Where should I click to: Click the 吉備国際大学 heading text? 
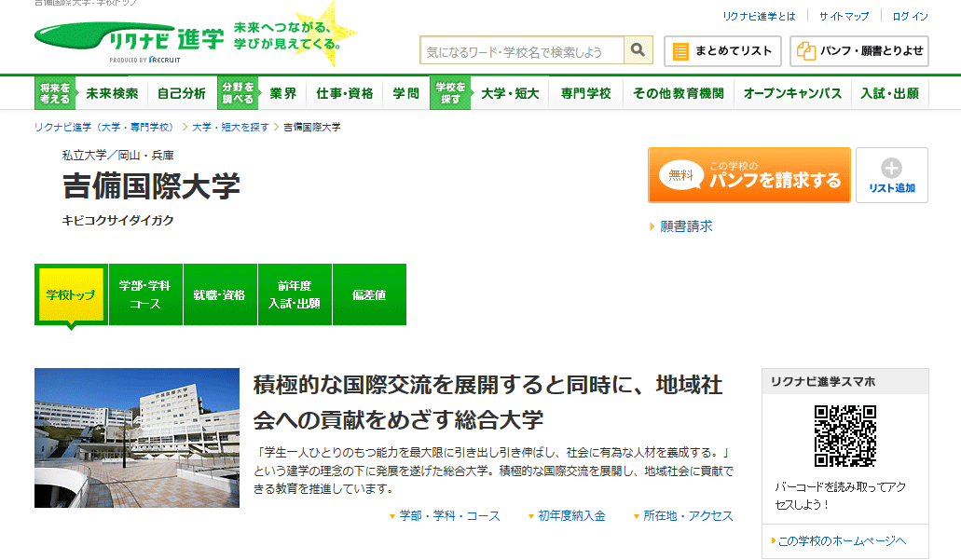point(151,186)
